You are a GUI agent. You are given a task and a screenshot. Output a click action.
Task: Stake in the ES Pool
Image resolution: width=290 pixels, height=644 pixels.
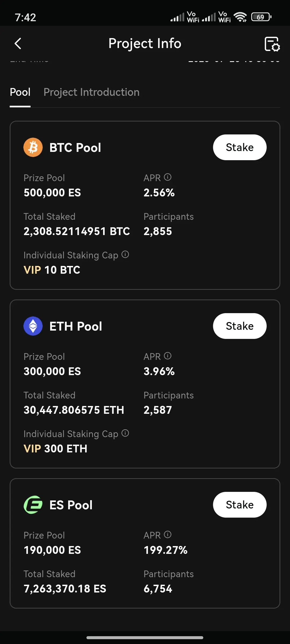tap(240, 505)
